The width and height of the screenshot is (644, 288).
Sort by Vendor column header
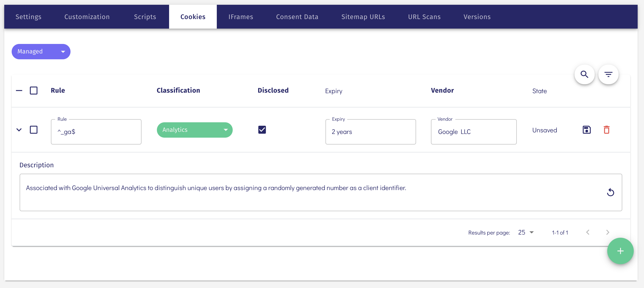[x=442, y=91]
